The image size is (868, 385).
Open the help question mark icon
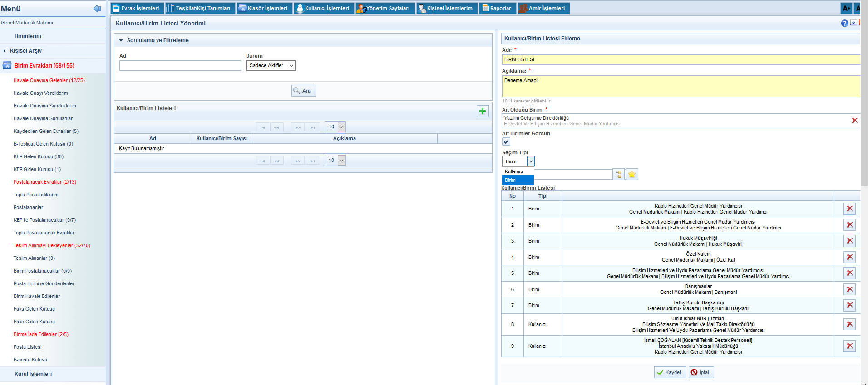[x=844, y=23]
